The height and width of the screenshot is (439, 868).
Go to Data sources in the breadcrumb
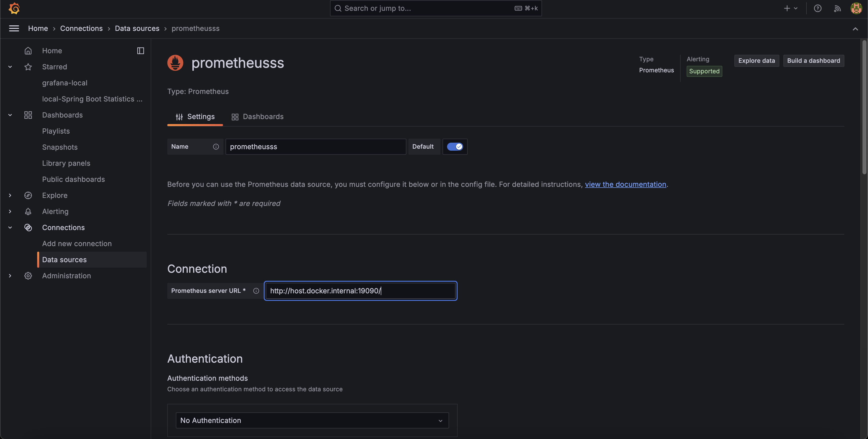coord(137,28)
